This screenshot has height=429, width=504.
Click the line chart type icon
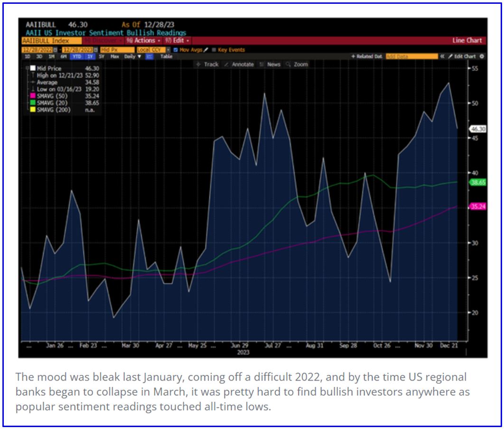149,57
